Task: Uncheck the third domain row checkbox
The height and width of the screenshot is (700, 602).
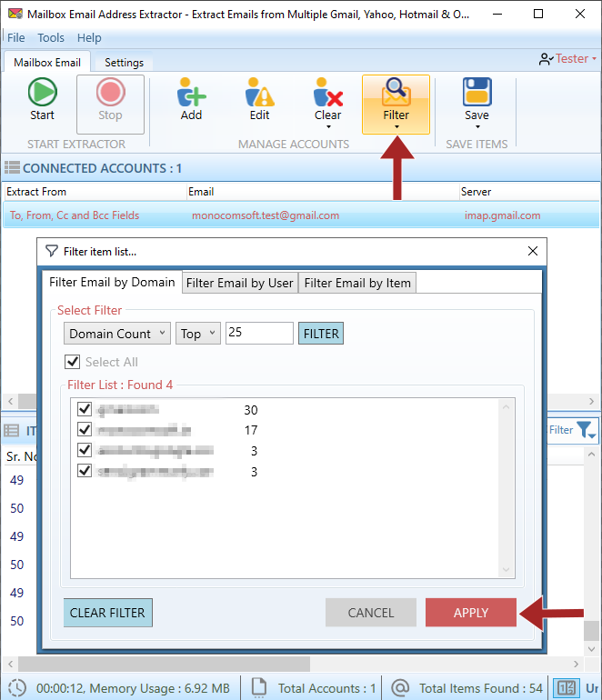Action: click(85, 450)
